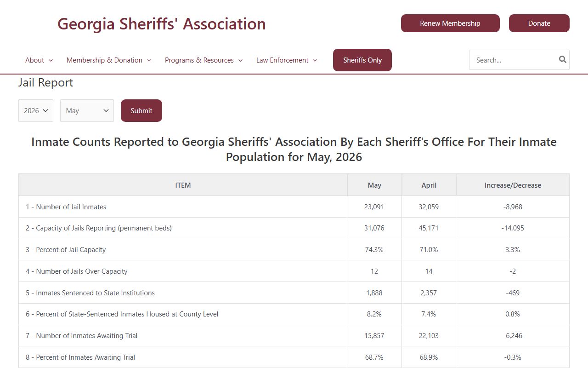Select row '6 - Percent of State-Sentenced Inmates'
Screen dimensions: 588x368
[x=294, y=314]
